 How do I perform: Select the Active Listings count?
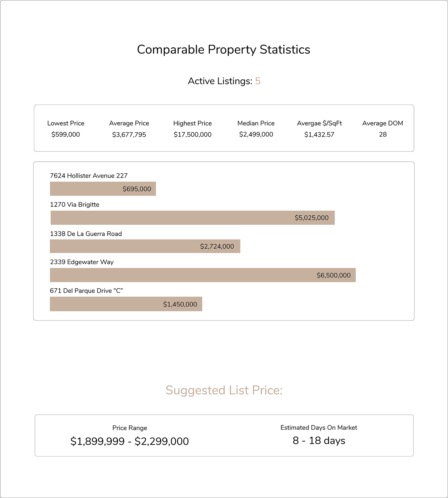[258, 81]
